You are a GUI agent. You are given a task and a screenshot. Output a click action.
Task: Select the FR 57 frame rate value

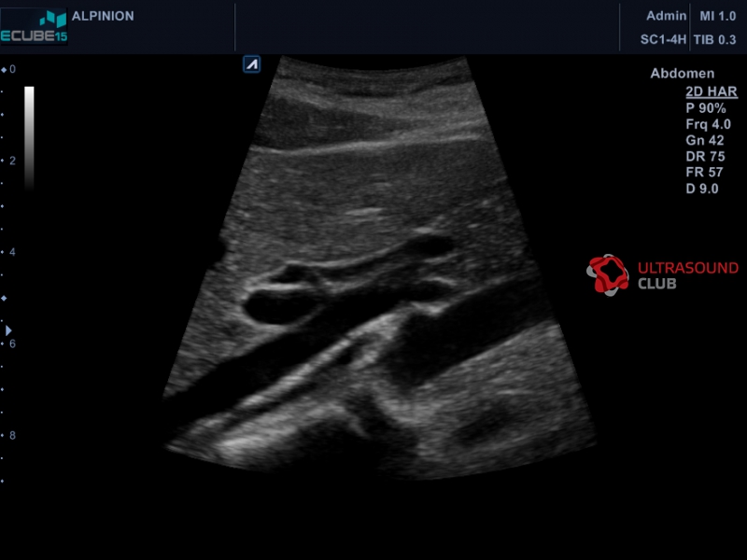point(704,173)
